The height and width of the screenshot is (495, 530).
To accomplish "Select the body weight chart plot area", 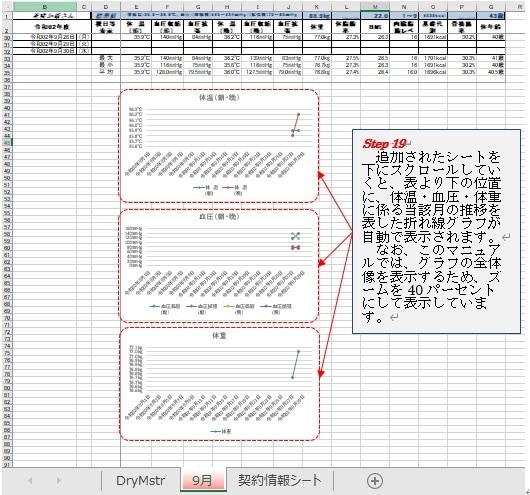I will (229, 369).
